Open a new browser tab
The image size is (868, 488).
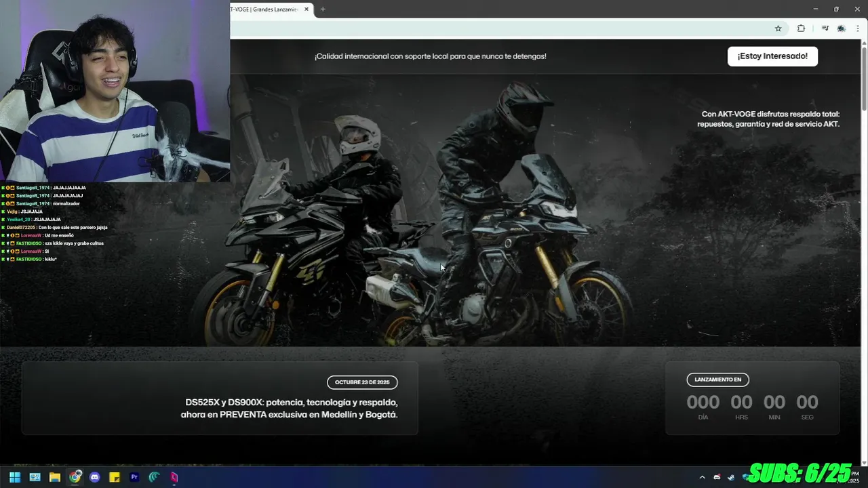323,9
